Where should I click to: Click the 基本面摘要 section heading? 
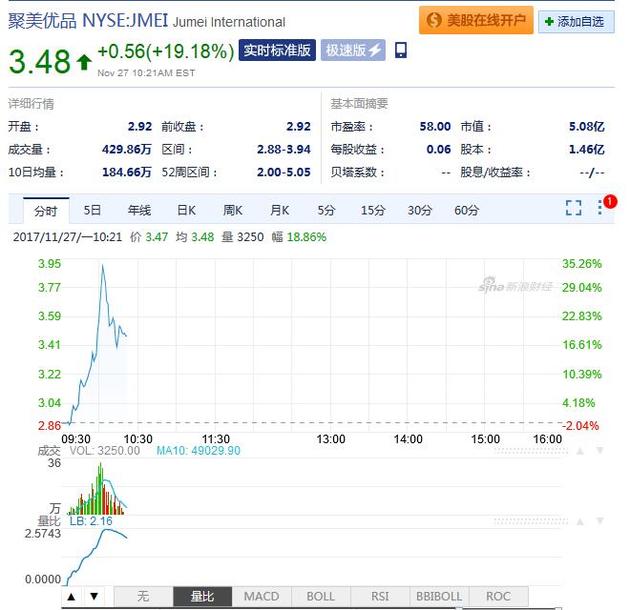click(359, 104)
